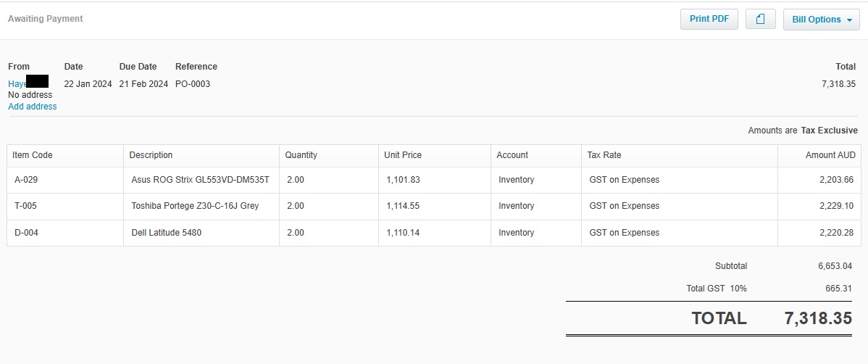The width and height of the screenshot is (868, 364).
Task: Select item code A-029 cell
Action: click(x=26, y=180)
